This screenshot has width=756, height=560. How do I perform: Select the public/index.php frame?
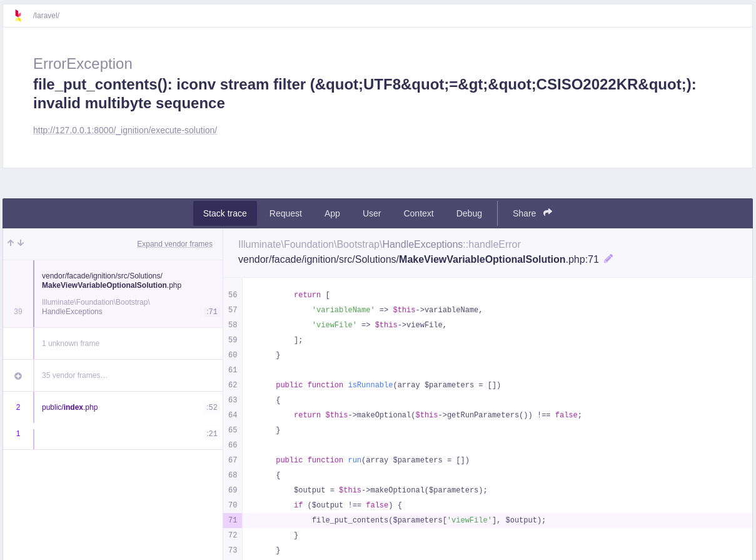(113, 407)
